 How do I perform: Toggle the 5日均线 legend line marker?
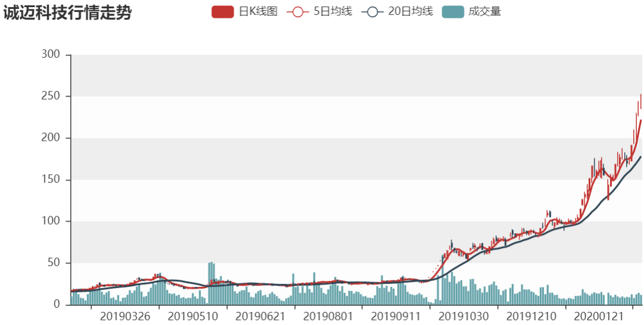coord(298,11)
